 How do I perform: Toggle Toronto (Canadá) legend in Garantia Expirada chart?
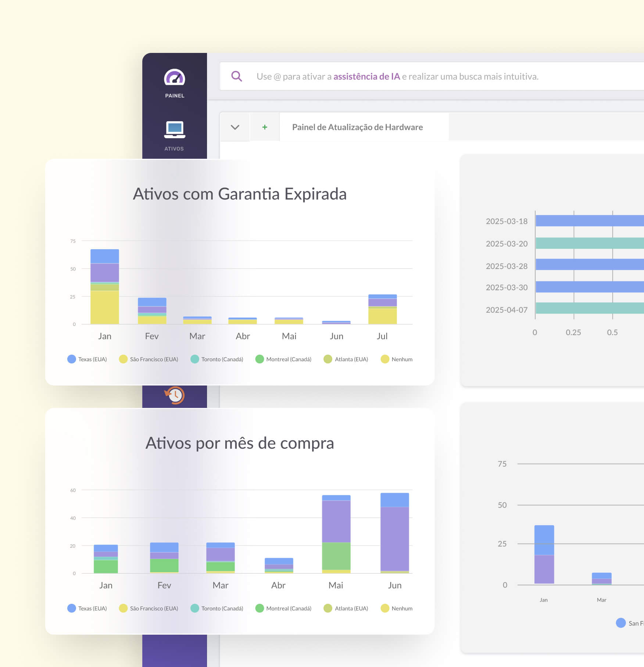217,359
